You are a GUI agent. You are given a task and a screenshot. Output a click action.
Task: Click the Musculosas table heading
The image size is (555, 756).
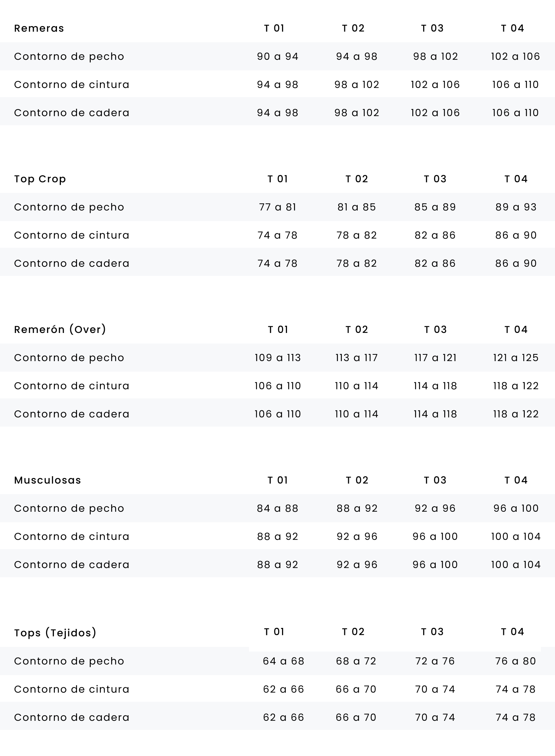pos(47,480)
